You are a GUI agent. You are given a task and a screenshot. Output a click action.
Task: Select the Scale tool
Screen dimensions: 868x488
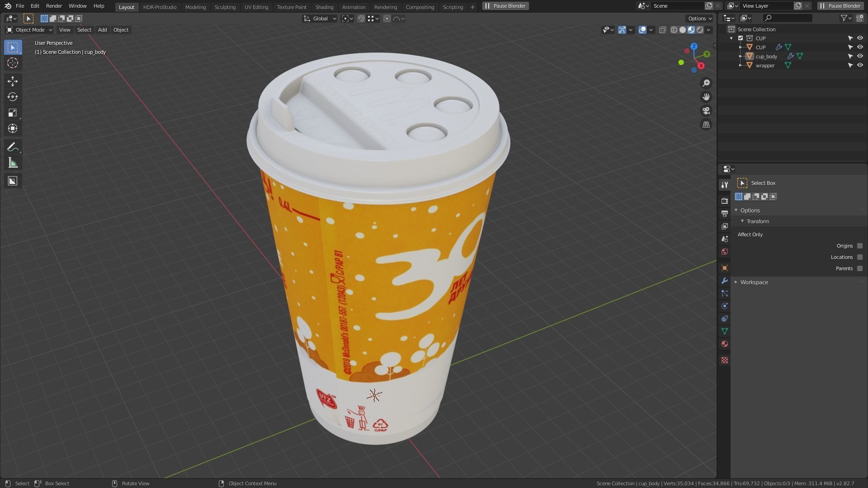tap(12, 113)
